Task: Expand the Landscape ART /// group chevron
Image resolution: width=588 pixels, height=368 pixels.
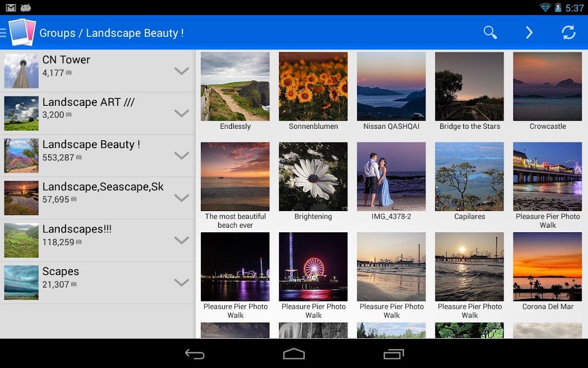Action: coord(181,113)
